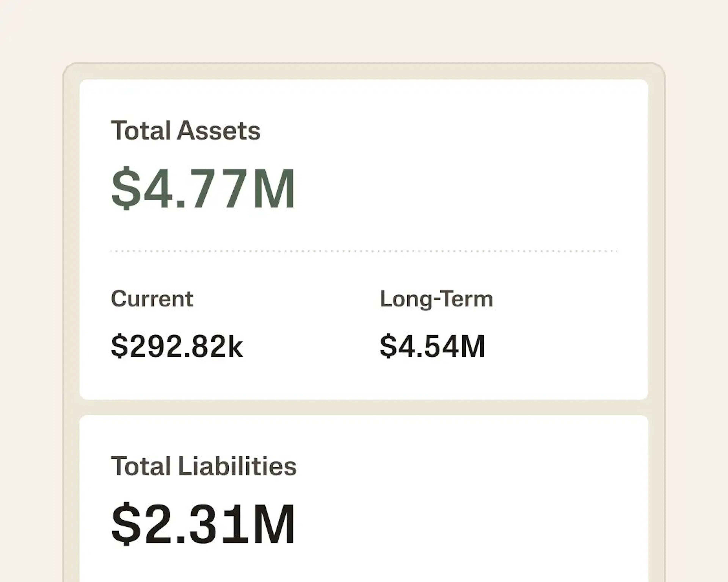Click the k suffix of $292.82k

[236, 346]
